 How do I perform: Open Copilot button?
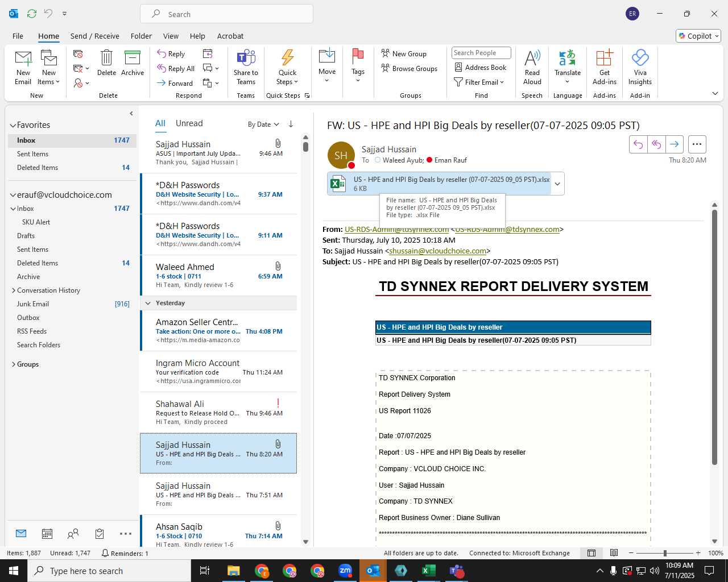point(698,36)
